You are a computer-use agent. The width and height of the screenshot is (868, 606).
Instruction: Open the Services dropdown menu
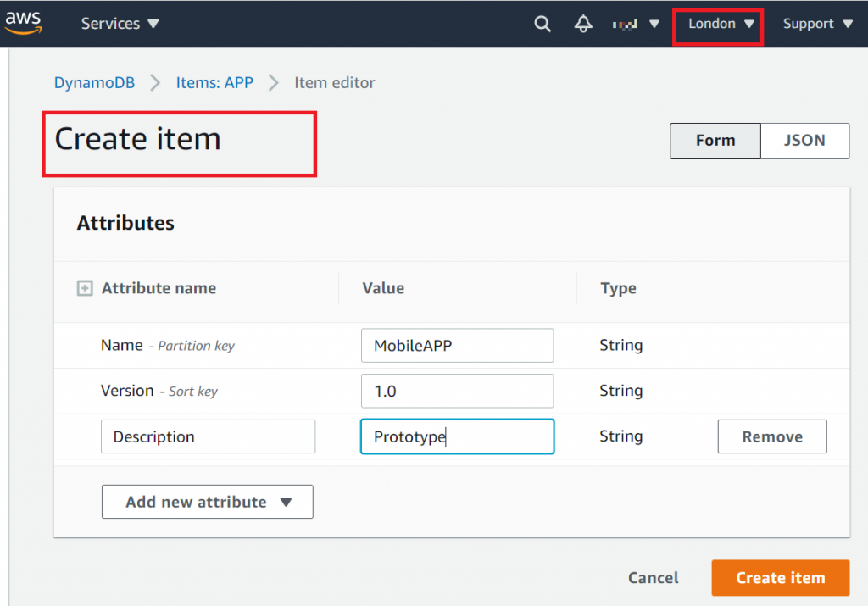tap(120, 24)
